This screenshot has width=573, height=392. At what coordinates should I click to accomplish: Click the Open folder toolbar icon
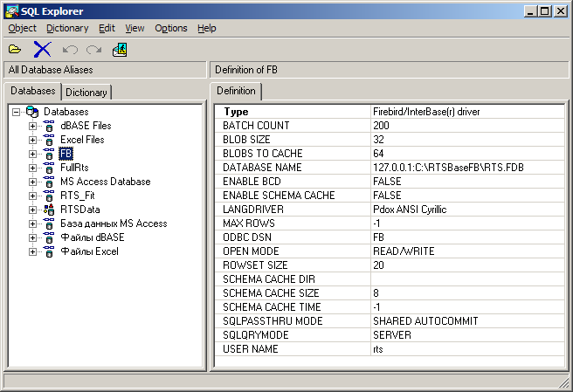(15, 49)
